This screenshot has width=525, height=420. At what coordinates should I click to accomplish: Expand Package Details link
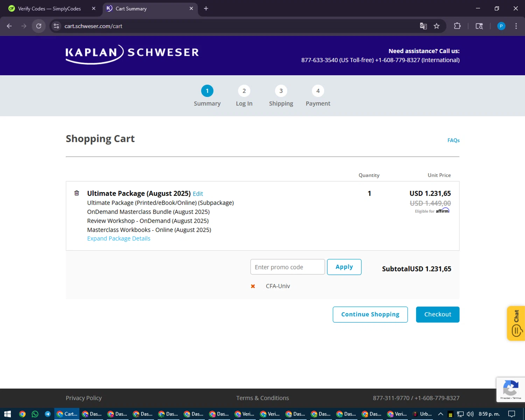[x=119, y=238]
